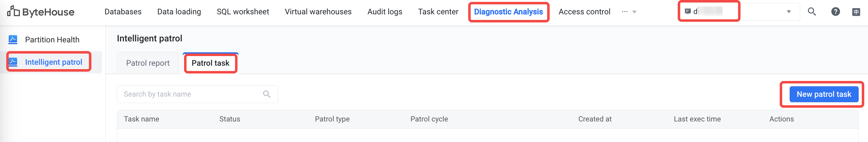Click the ByteHouse logo icon
The width and height of the screenshot is (868, 142).
pyautogui.click(x=13, y=12)
